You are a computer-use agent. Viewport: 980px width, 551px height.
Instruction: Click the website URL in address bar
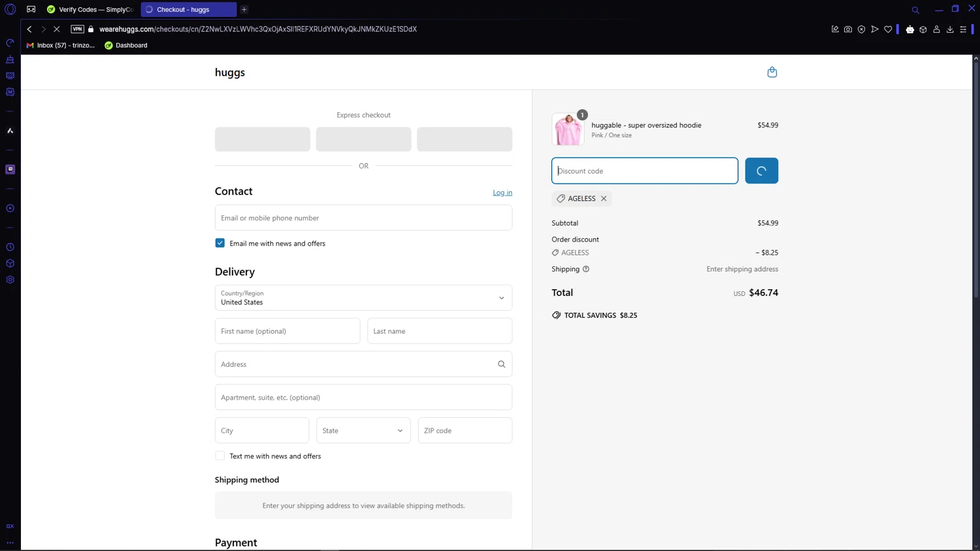(x=258, y=29)
